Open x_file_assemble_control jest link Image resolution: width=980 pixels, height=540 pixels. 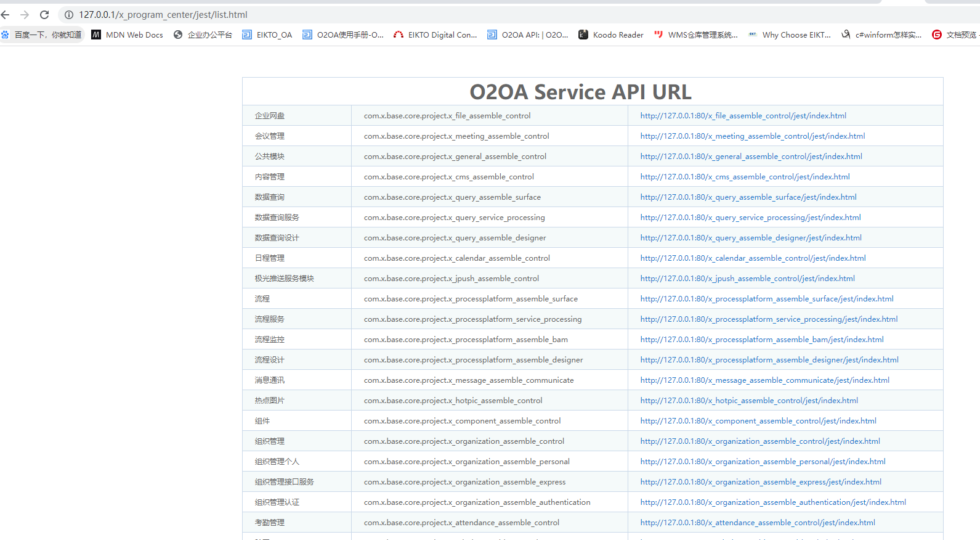coord(743,116)
